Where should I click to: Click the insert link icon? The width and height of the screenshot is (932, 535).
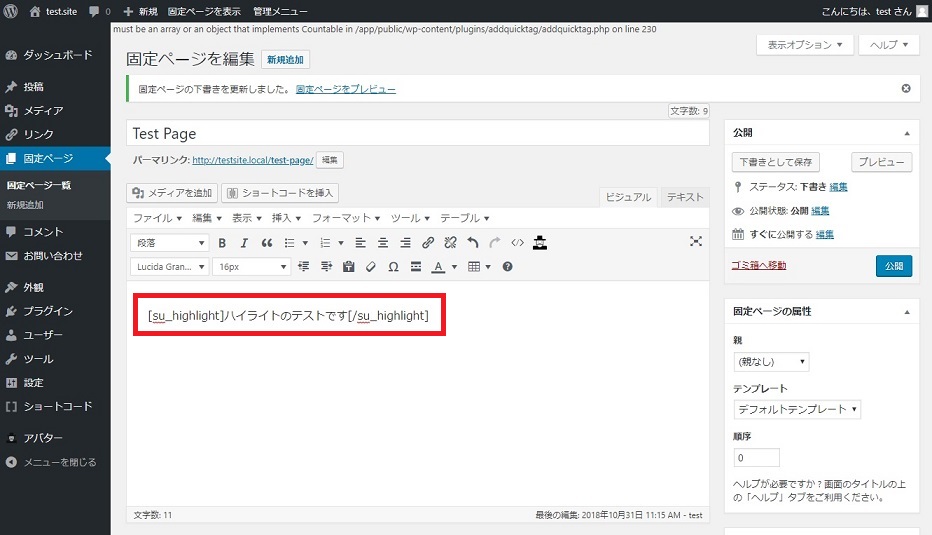pyautogui.click(x=428, y=243)
